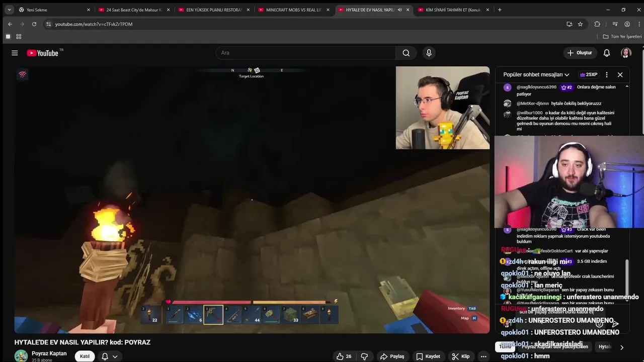Click the 25XP points badge in chat

(x=589, y=74)
